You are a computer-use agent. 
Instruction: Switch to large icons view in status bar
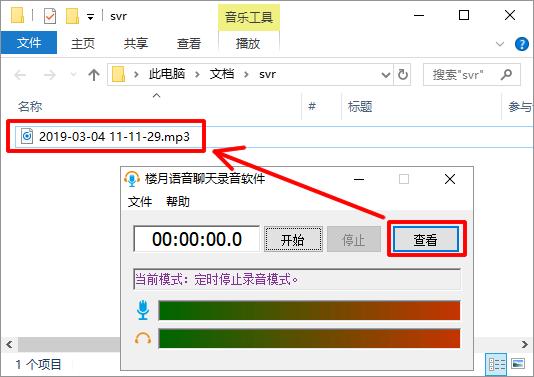tap(518, 364)
